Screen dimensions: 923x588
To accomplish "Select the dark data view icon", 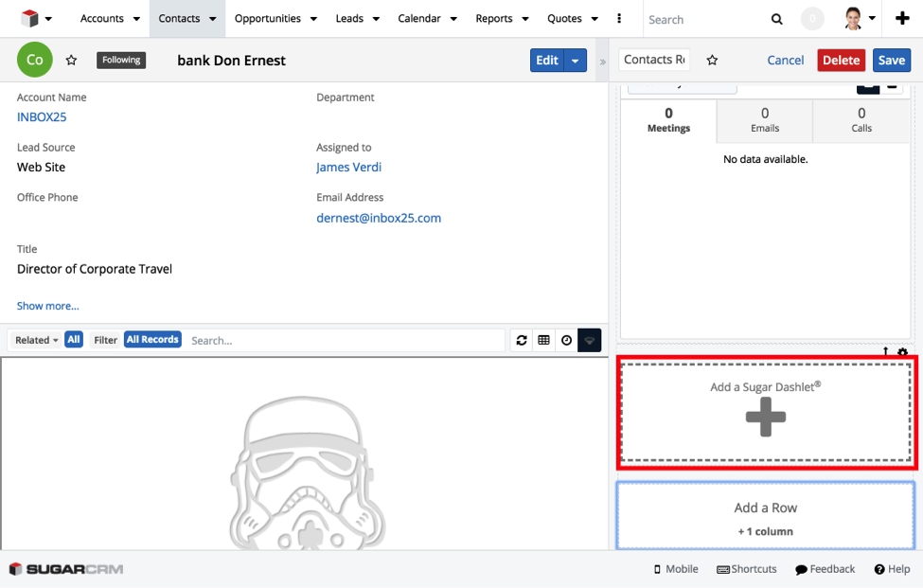I will click(589, 340).
